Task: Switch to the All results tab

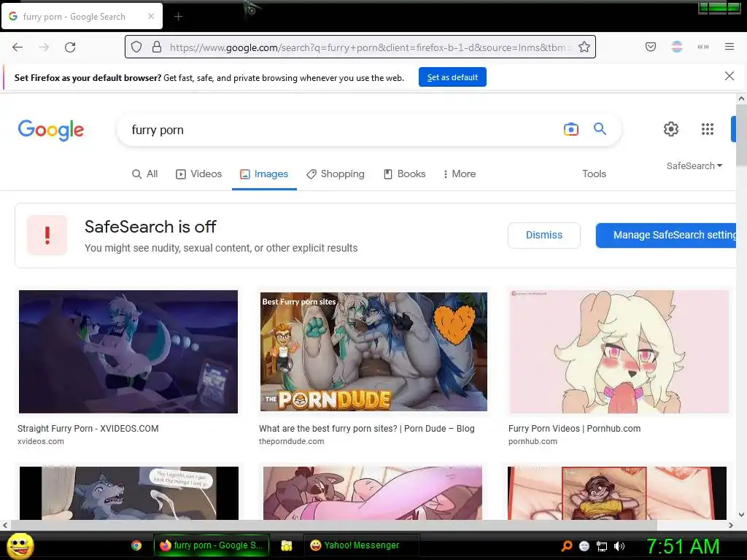Action: (145, 174)
